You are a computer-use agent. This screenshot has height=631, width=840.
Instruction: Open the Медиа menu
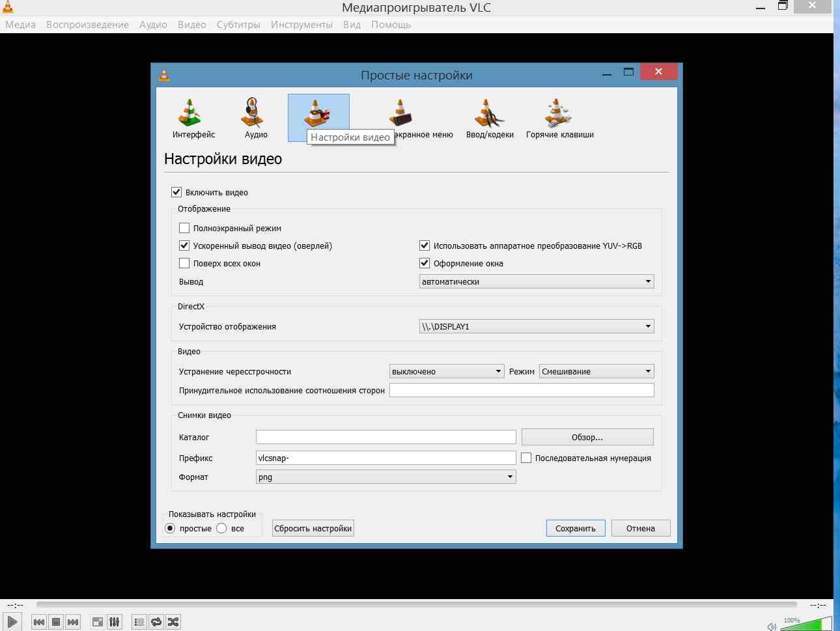[20, 25]
